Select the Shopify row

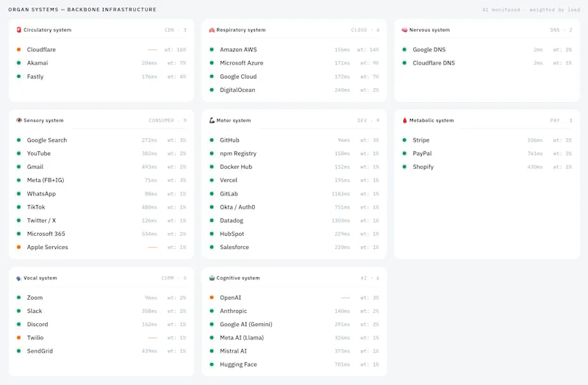tap(487, 167)
